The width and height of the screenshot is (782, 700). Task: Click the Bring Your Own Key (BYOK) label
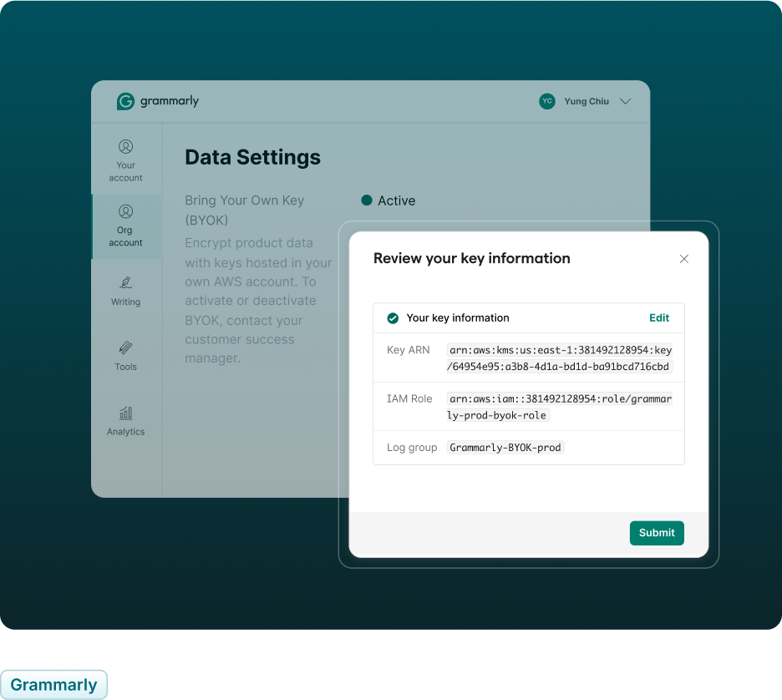tap(244, 210)
